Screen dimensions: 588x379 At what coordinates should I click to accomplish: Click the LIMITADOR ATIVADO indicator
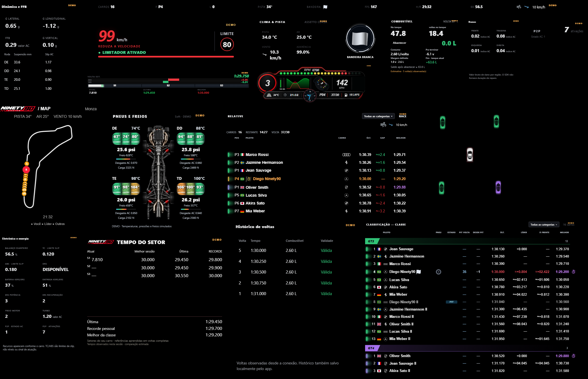(122, 52)
